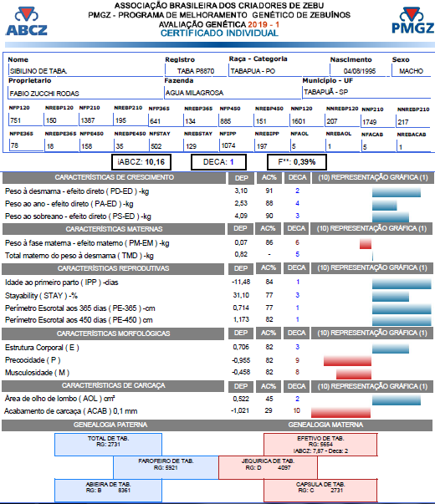The image size is (435, 504).
Task: Click the Stayability DEP value 31,10
Action: (x=241, y=295)
